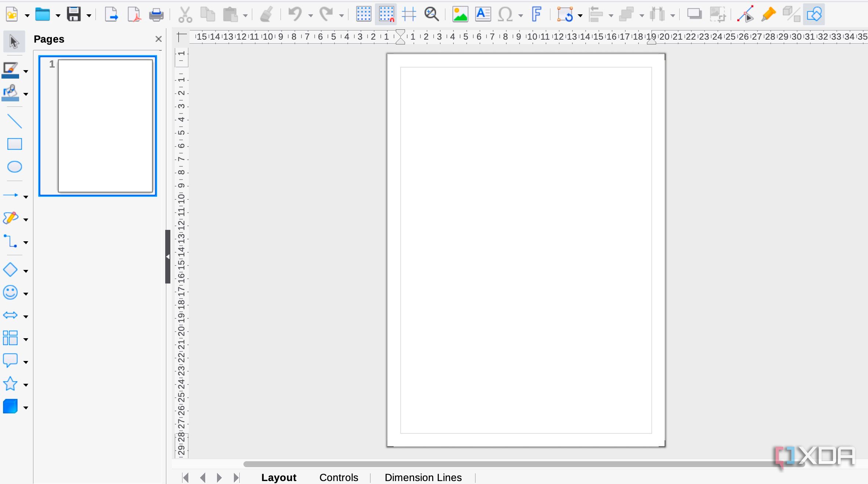This screenshot has width=868, height=484.
Task: Expand the special character dropdown arrow
Action: pos(521,15)
